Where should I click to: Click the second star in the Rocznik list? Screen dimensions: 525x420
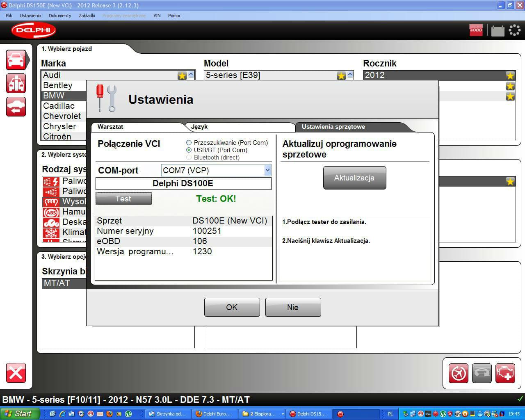pyautogui.click(x=510, y=86)
